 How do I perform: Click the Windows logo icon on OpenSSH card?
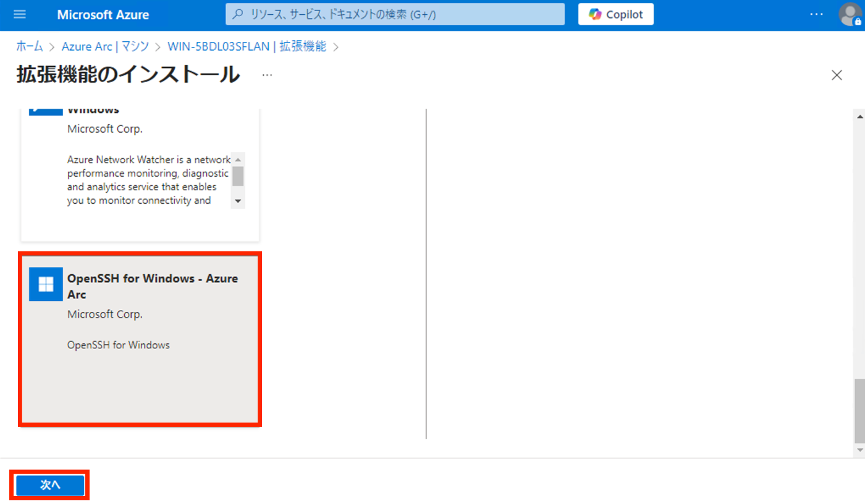[46, 284]
